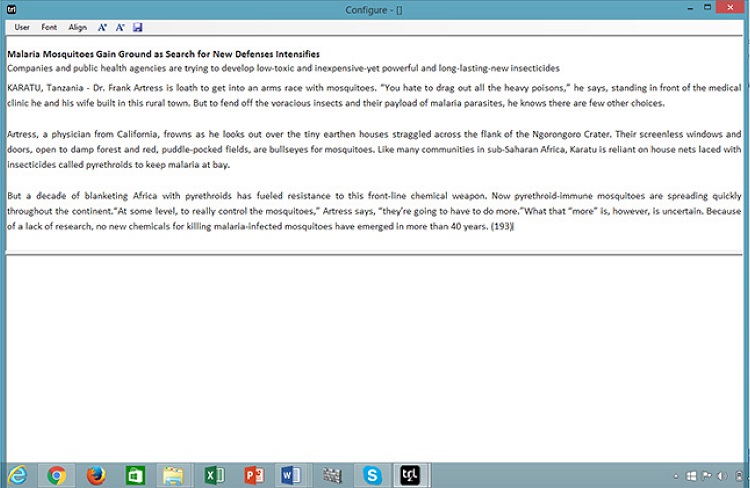The width and height of the screenshot is (750, 488).
Task: Click the decrease font size icon
Action: point(120,27)
